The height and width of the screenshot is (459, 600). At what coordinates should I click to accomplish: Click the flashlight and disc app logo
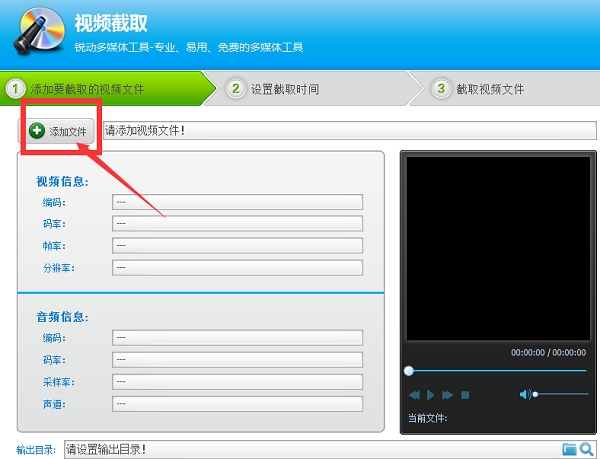[39, 31]
